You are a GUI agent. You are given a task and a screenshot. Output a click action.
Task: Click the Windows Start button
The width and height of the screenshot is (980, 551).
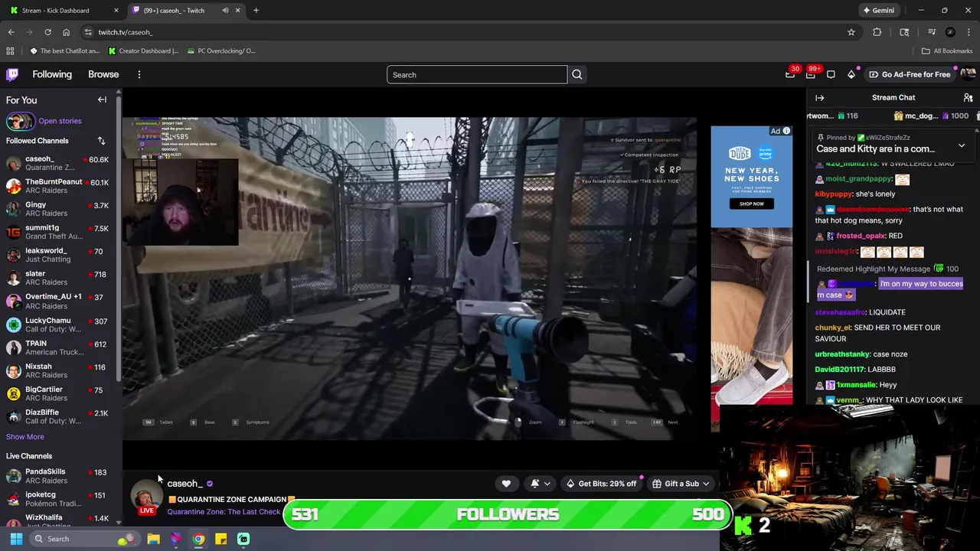(16, 539)
